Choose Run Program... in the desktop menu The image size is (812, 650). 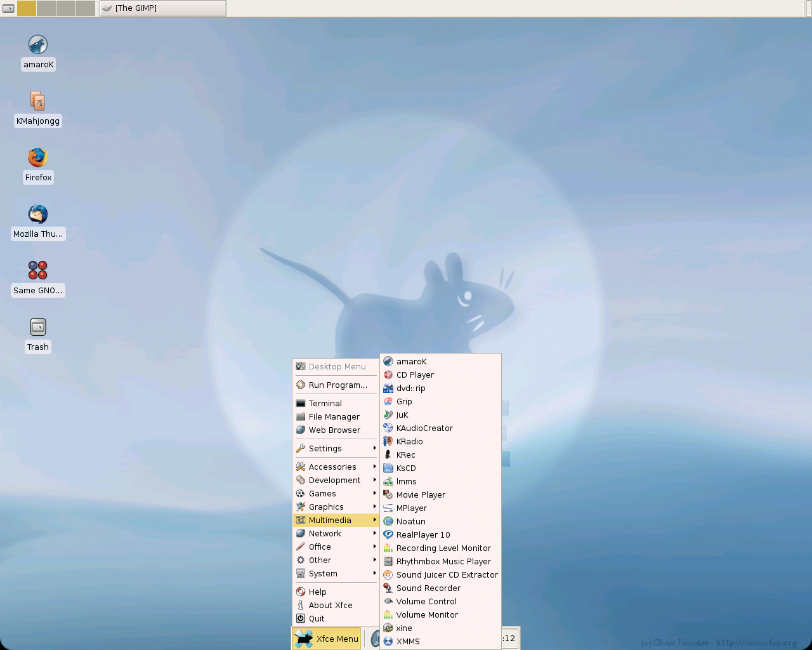[x=336, y=385]
